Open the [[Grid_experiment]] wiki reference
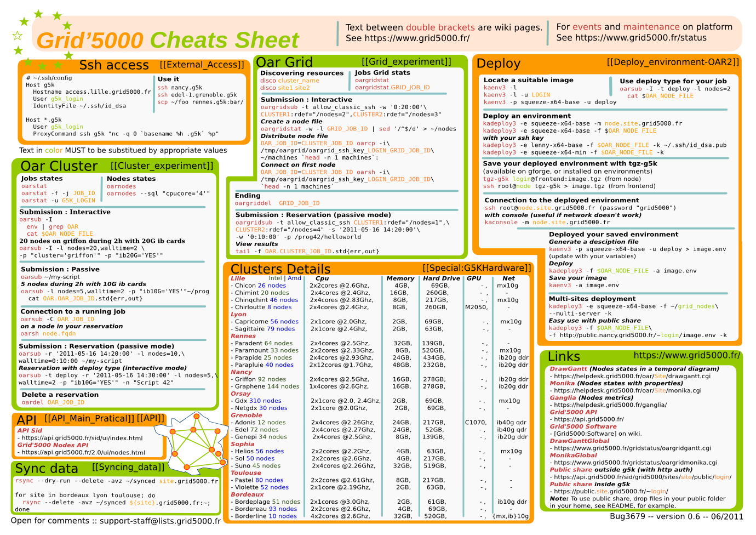This screenshot has height=535, width=756. point(406,62)
